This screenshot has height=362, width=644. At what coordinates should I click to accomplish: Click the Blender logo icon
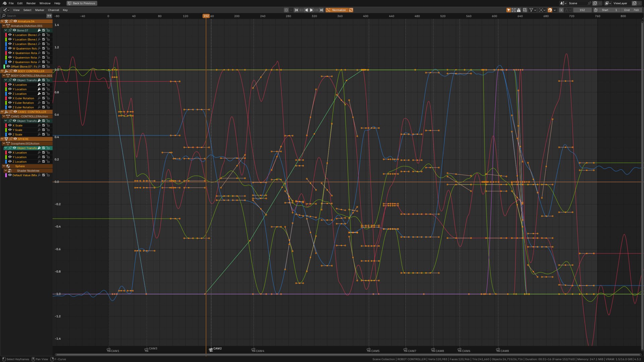[4, 3]
